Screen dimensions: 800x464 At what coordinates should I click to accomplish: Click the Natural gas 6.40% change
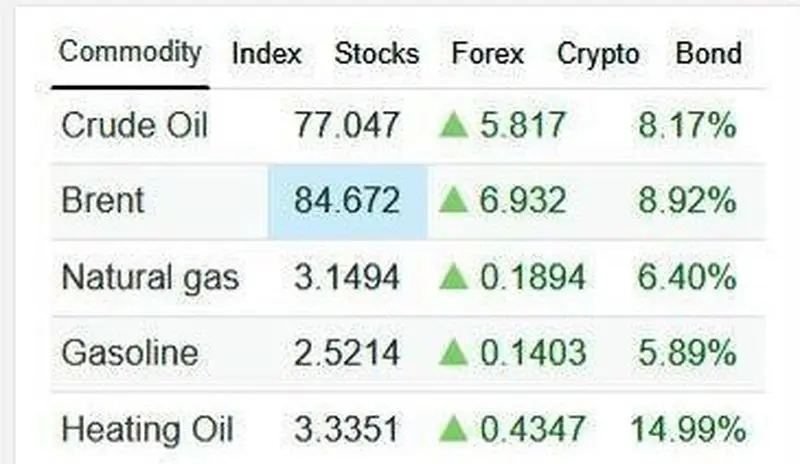(x=687, y=277)
